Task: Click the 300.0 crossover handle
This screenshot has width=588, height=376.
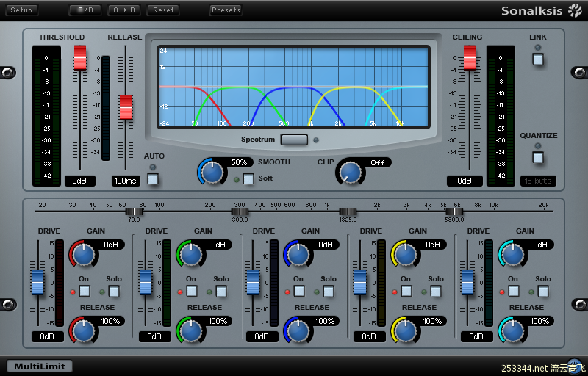Action: click(x=240, y=211)
